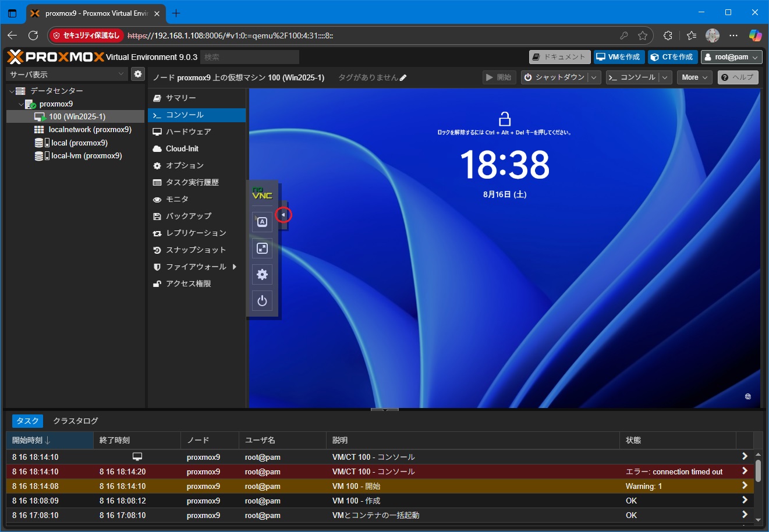
Task: Open noVNC settings gear
Action: click(262, 274)
